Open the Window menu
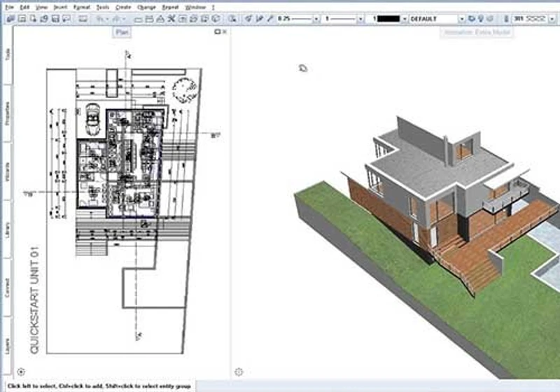The image size is (560, 392). click(x=195, y=7)
